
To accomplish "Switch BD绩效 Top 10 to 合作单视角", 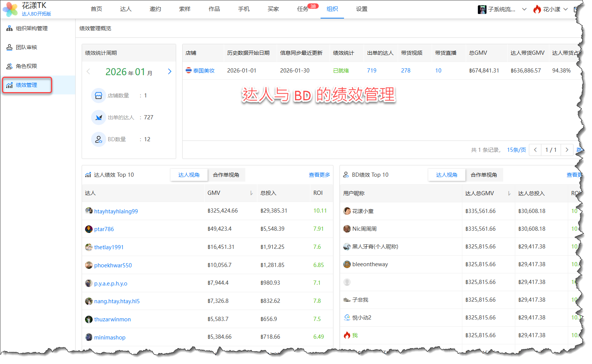I will 484,175.
